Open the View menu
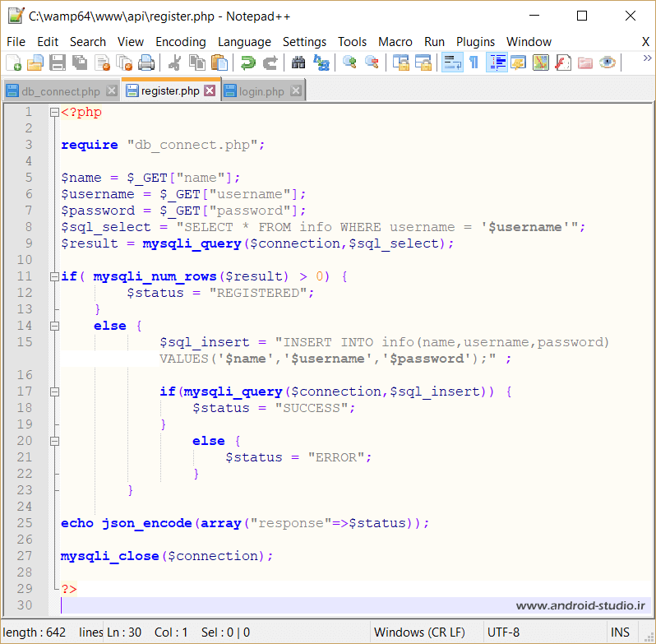The image size is (656, 644). 131,42
